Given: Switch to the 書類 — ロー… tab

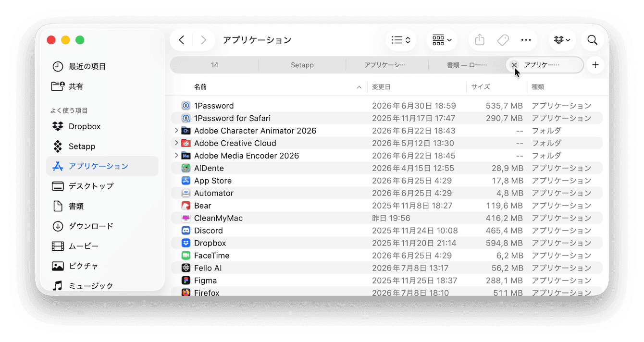Looking at the screenshot, I should pos(467,65).
